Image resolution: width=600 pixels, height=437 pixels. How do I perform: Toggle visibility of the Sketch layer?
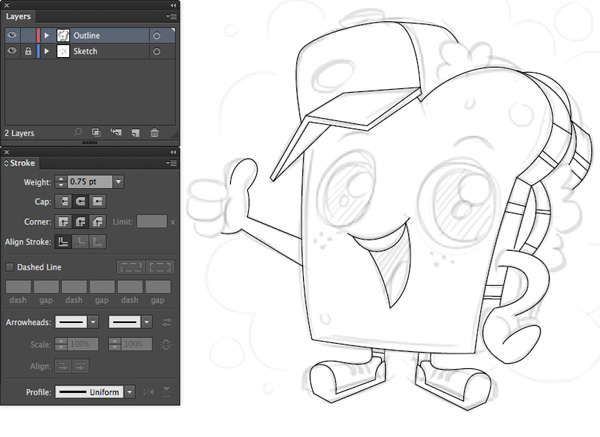[12, 50]
